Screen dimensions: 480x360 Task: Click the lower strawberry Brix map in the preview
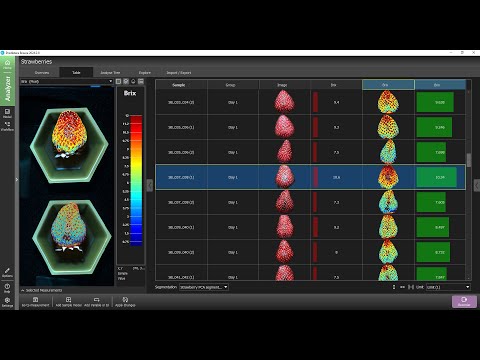point(68,224)
